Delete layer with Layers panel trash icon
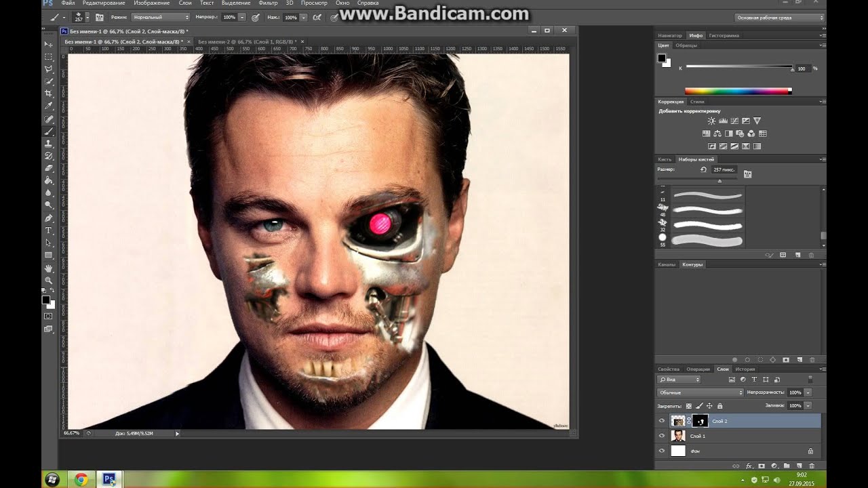The image size is (868, 488). pos(811,466)
